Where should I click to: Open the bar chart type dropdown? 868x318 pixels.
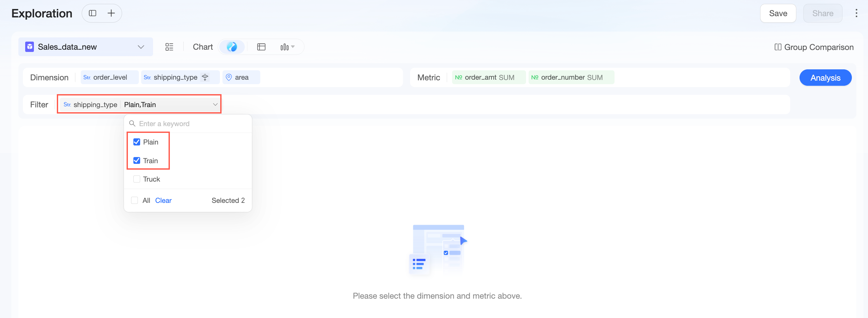point(287,47)
